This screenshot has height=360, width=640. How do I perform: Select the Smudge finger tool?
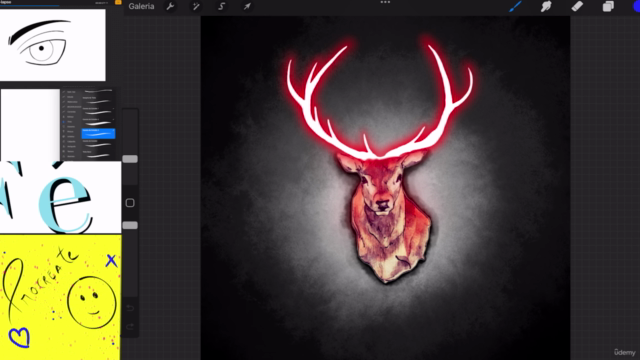click(x=546, y=6)
